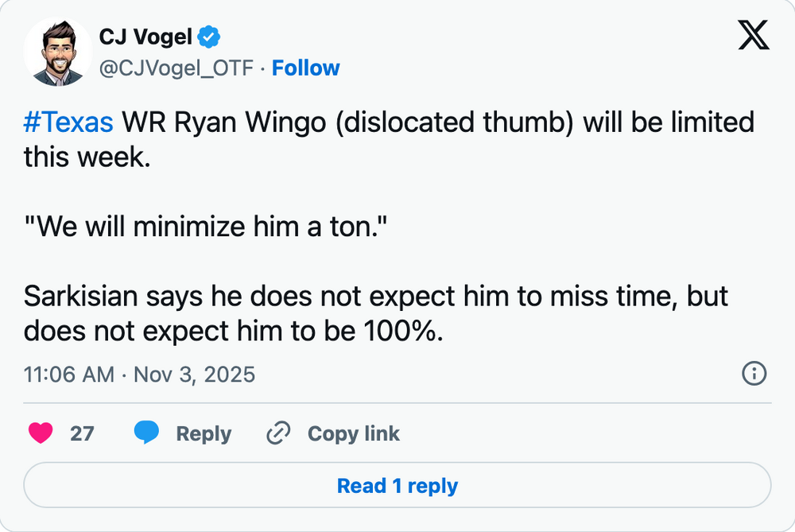Follow CJ Vogel
Viewport: 795px width, 532px height.
point(306,68)
